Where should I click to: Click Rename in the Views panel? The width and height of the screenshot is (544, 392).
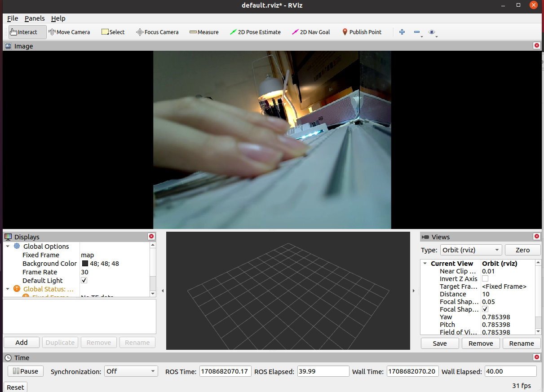[522, 343]
